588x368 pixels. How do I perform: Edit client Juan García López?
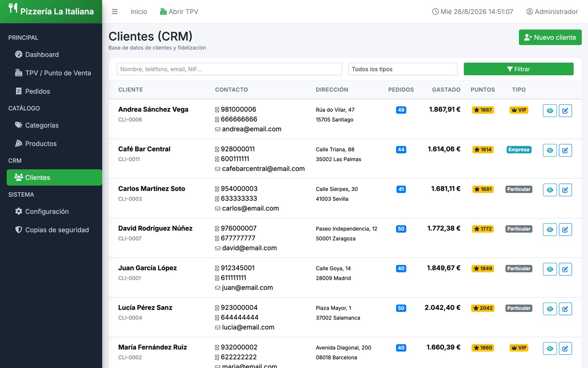(x=565, y=269)
